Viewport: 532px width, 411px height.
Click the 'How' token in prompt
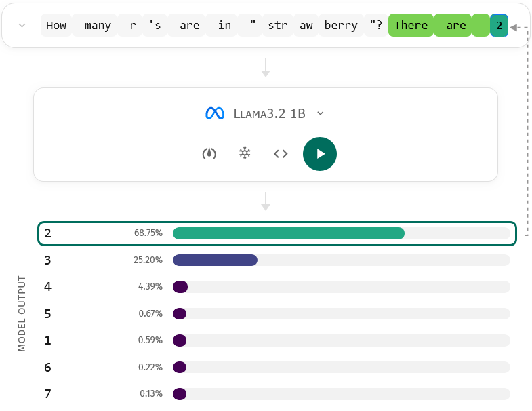pos(56,26)
